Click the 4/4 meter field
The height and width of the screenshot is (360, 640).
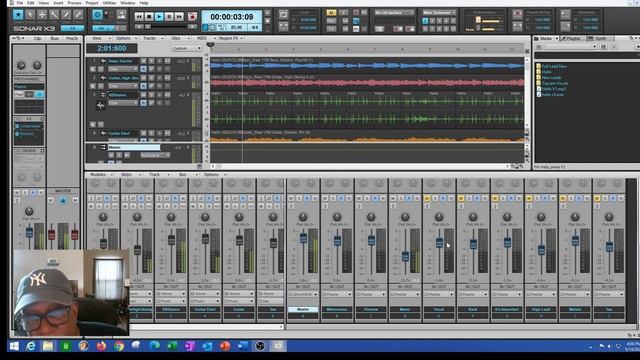[255, 27]
